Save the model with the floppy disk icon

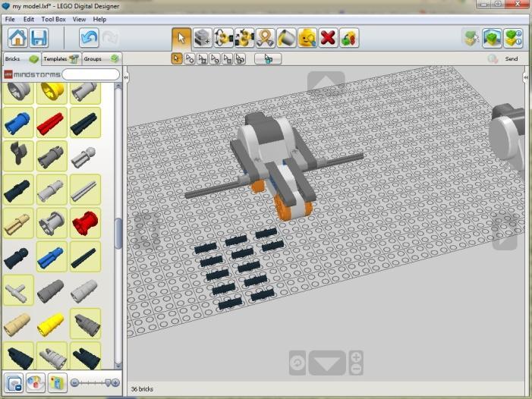pos(39,38)
